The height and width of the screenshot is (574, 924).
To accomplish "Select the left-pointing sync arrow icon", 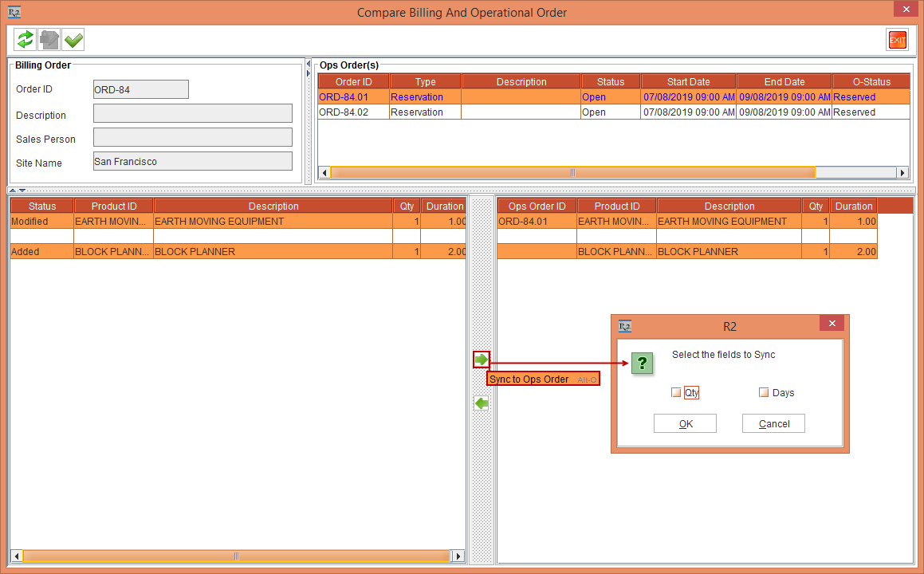I will coord(482,403).
